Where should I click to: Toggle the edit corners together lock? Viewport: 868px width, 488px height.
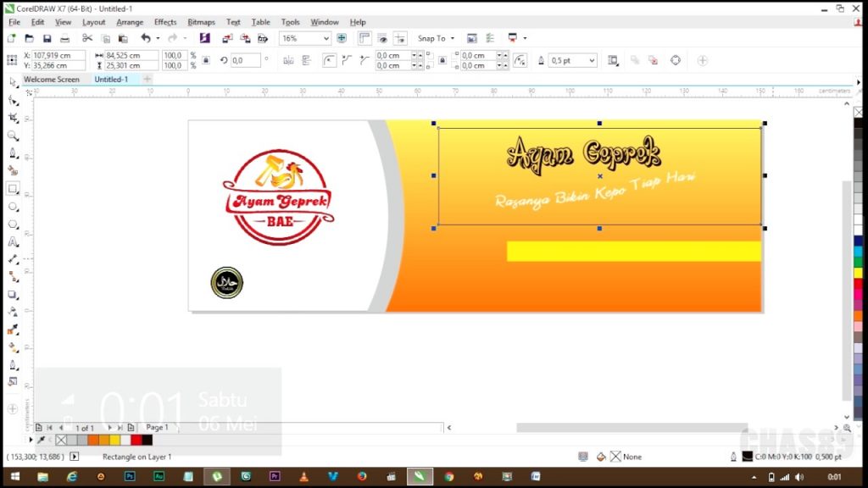click(442, 60)
